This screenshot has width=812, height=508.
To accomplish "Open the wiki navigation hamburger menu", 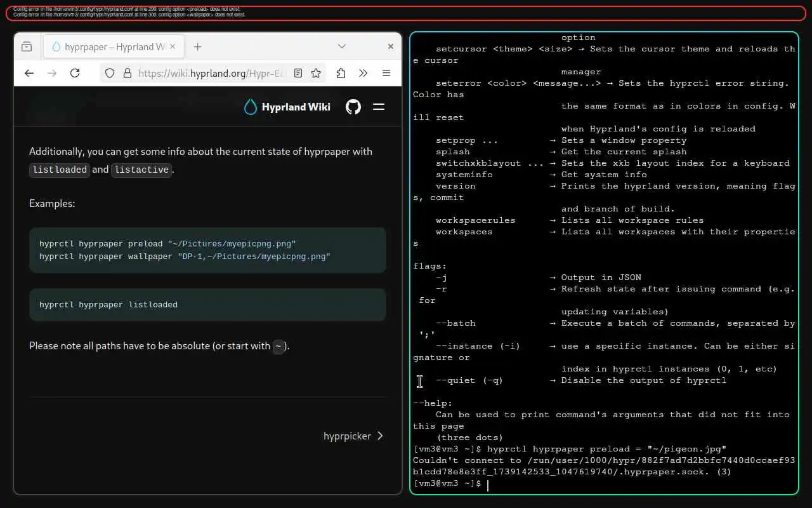I will 379,107.
